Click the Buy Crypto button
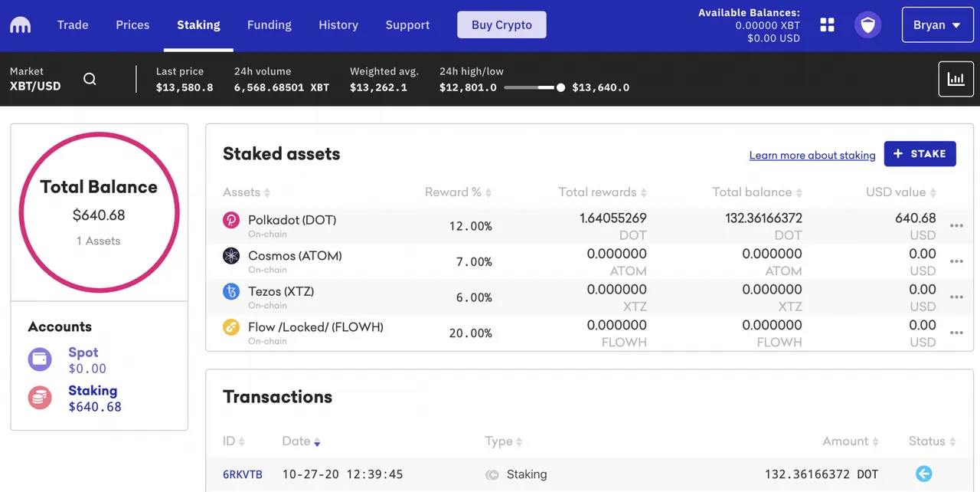This screenshot has height=492, width=980. 501,25
